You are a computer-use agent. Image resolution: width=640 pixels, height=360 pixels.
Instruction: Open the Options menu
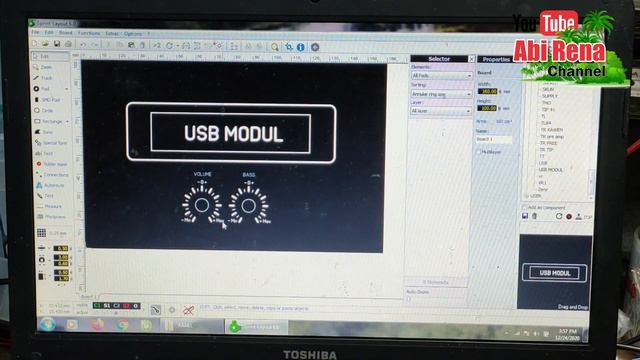(x=133, y=33)
